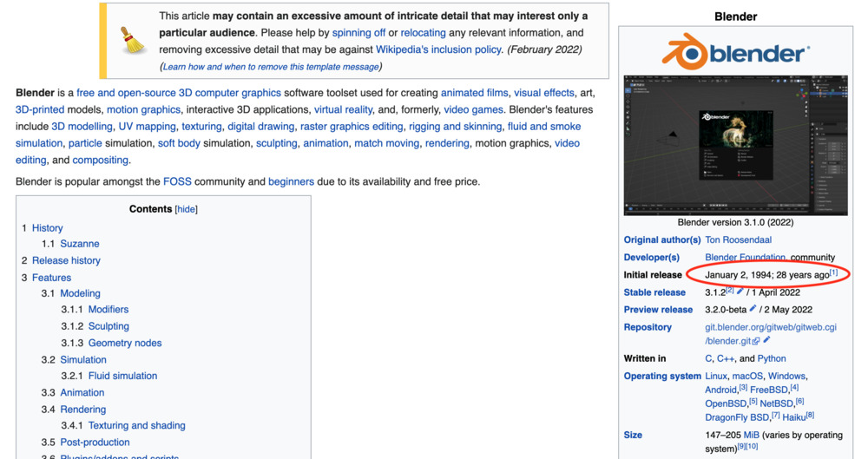The image size is (868, 459).
Task: Open the footnote [1] after Initial release date
Action: [833, 273]
